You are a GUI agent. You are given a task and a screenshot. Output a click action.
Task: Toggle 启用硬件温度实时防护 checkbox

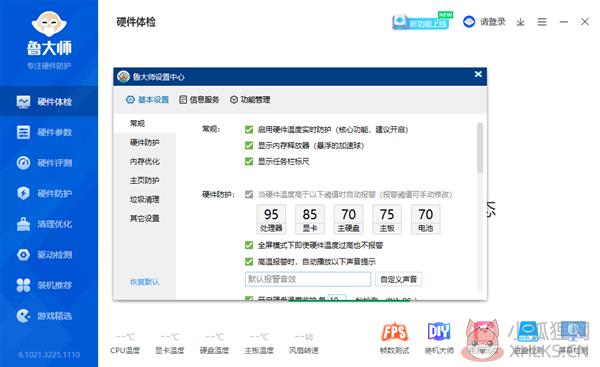pyautogui.click(x=249, y=130)
